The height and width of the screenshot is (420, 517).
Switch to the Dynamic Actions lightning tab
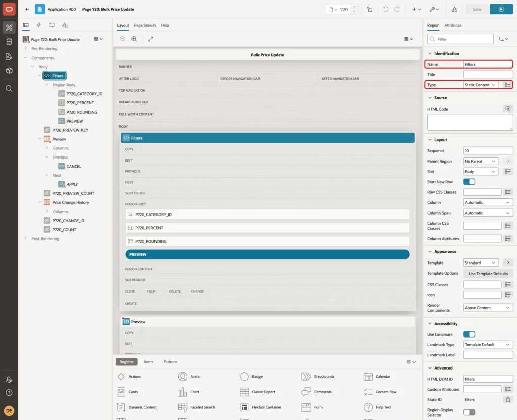pos(38,25)
